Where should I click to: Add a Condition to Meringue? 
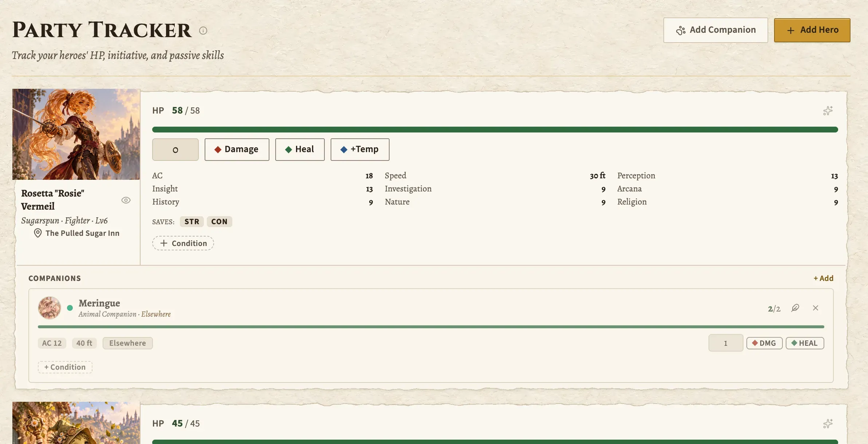point(65,367)
